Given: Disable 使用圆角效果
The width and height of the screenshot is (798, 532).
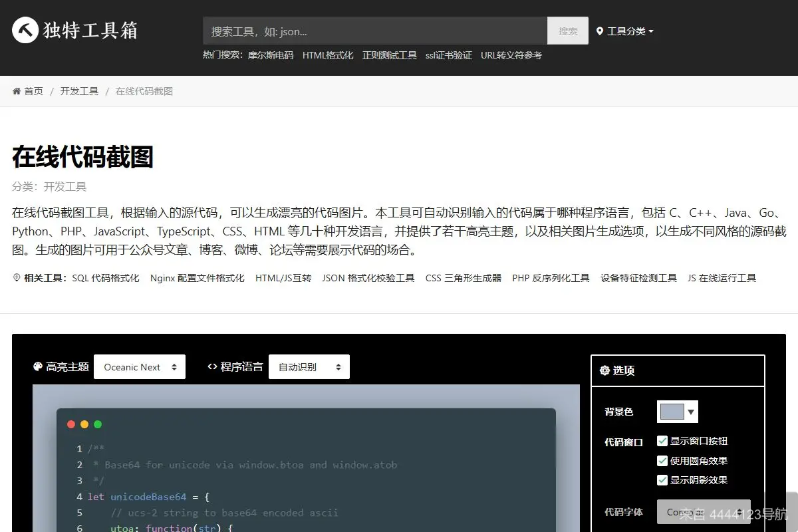Looking at the screenshot, I should (662, 461).
